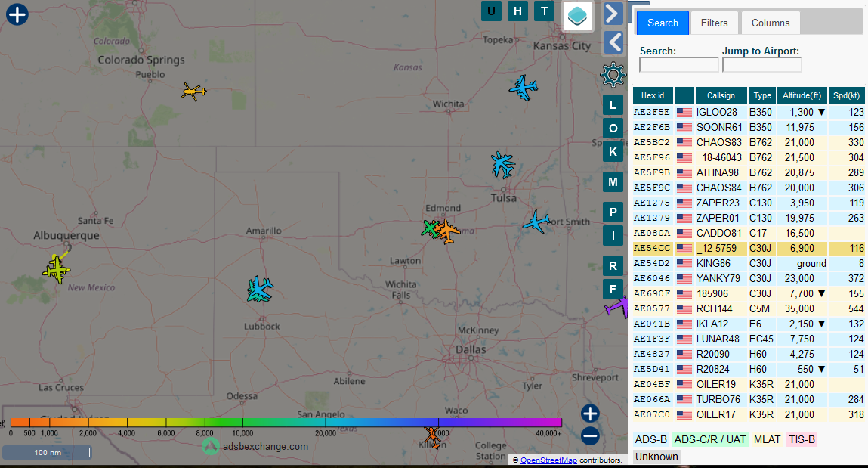Select row with callsign YANKY79
The height and width of the screenshot is (468, 868).
[x=749, y=278]
